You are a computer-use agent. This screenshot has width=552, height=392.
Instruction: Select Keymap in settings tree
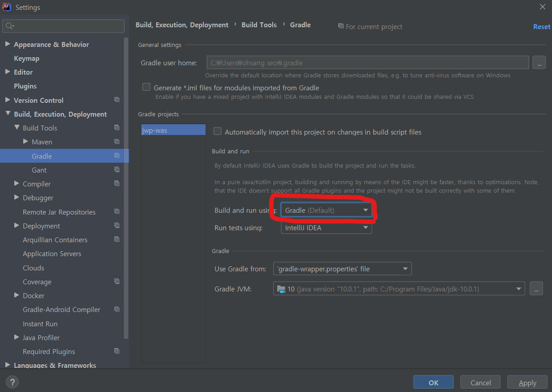pyautogui.click(x=26, y=58)
